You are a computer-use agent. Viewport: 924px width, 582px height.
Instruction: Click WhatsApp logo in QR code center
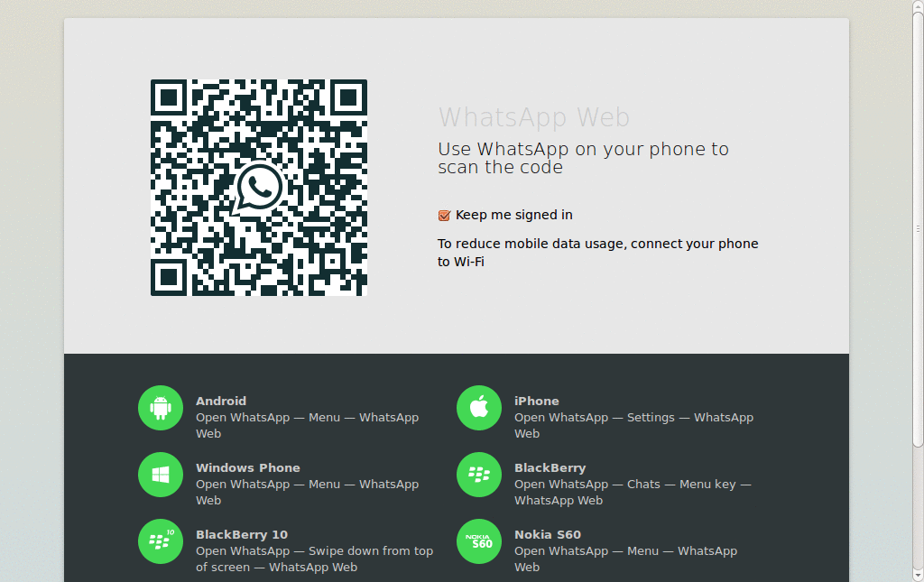click(258, 188)
